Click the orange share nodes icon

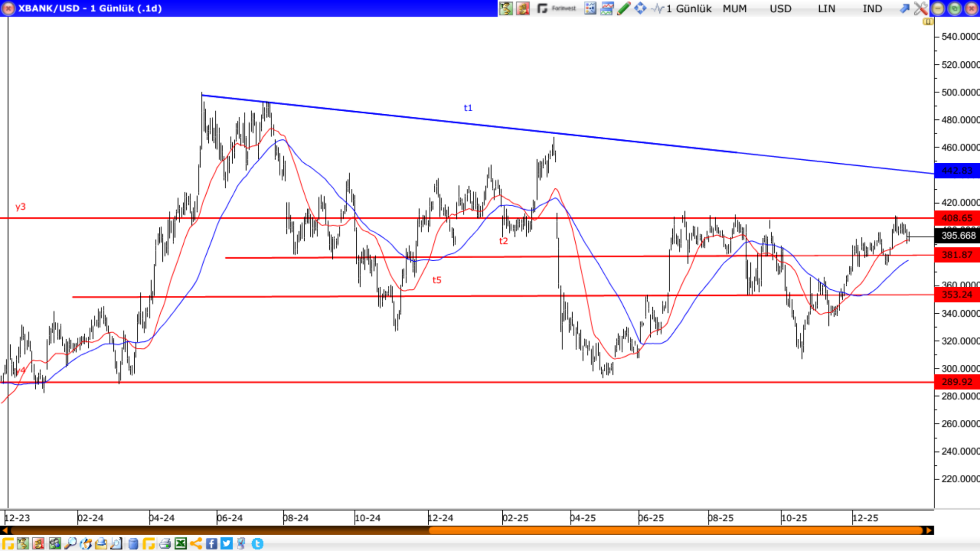point(196,543)
